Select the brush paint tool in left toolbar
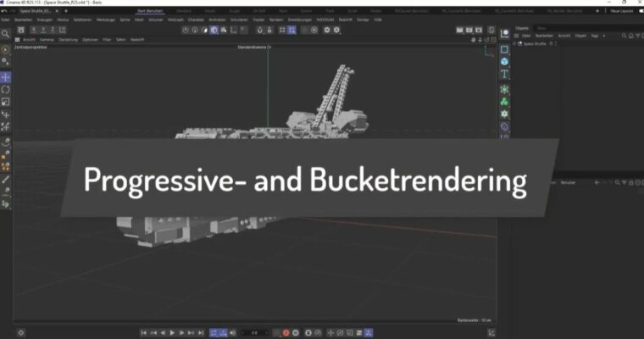Viewport: 644px width, 339px height. pos(5,180)
